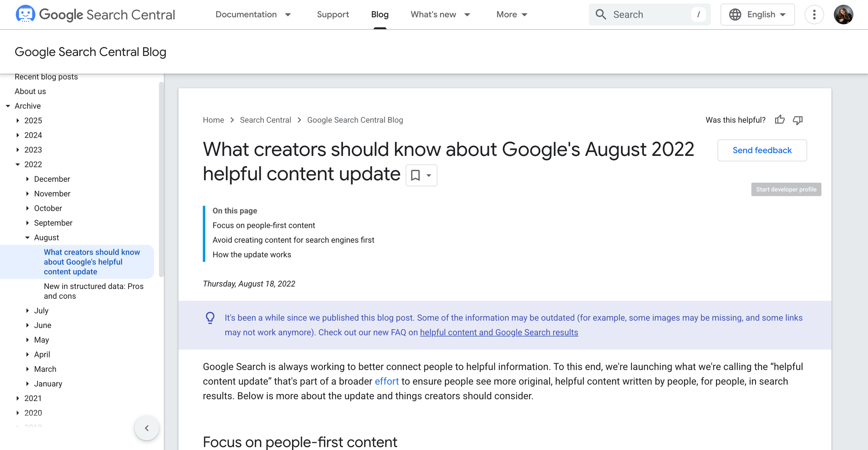Select the Support tab
868x450 pixels.
coord(333,15)
